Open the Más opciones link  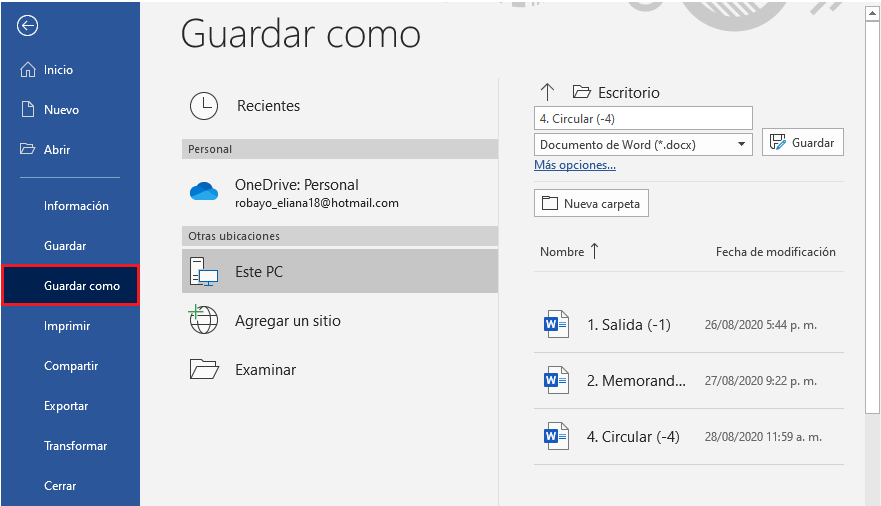[575, 165]
